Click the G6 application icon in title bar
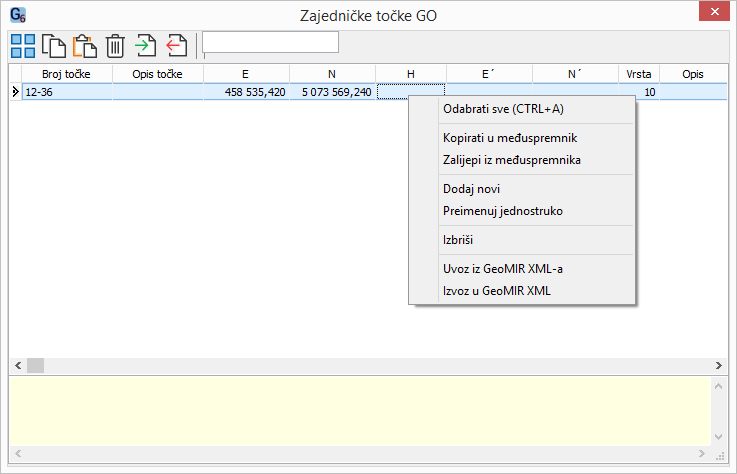The width and height of the screenshot is (737, 474). pyautogui.click(x=18, y=15)
